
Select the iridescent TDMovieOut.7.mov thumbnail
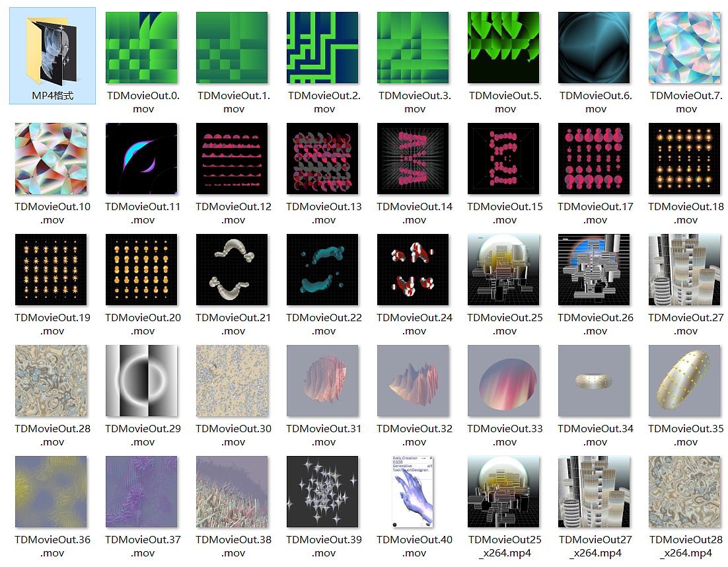click(685, 48)
